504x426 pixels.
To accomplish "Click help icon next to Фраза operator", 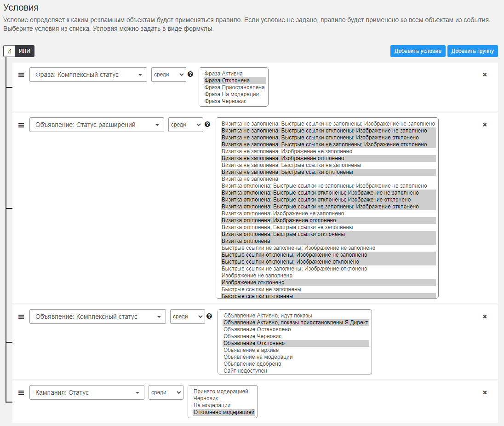I will 190,74.
